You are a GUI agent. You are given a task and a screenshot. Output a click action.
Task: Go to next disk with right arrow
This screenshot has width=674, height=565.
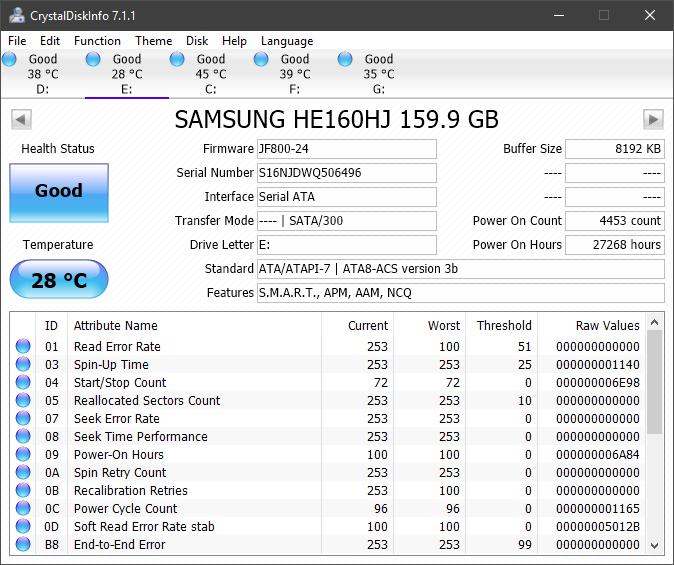653,120
